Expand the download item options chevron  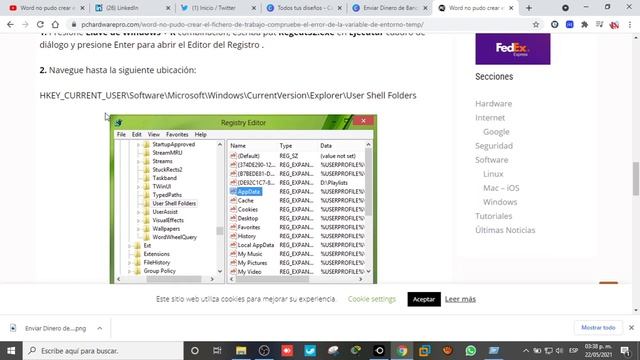[100, 328]
